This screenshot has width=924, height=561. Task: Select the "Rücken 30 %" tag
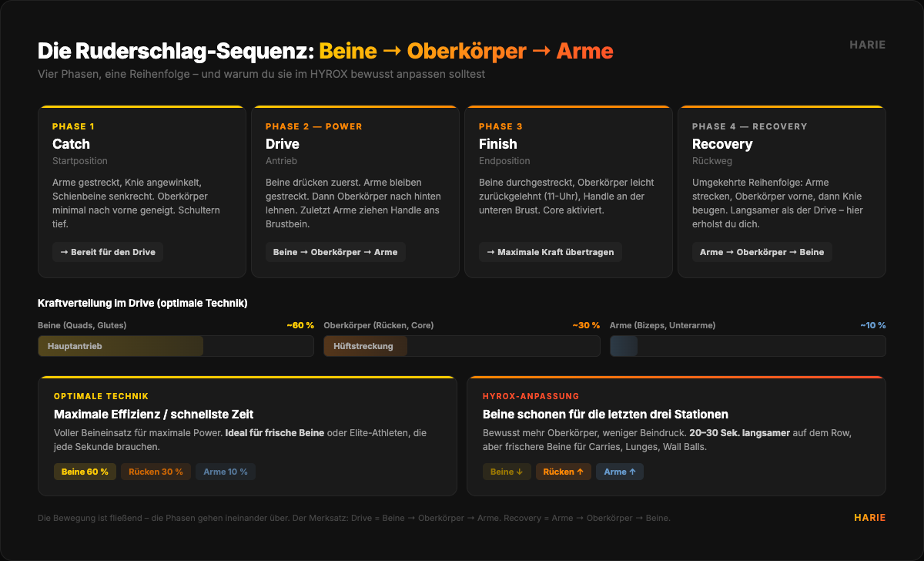[x=156, y=472]
